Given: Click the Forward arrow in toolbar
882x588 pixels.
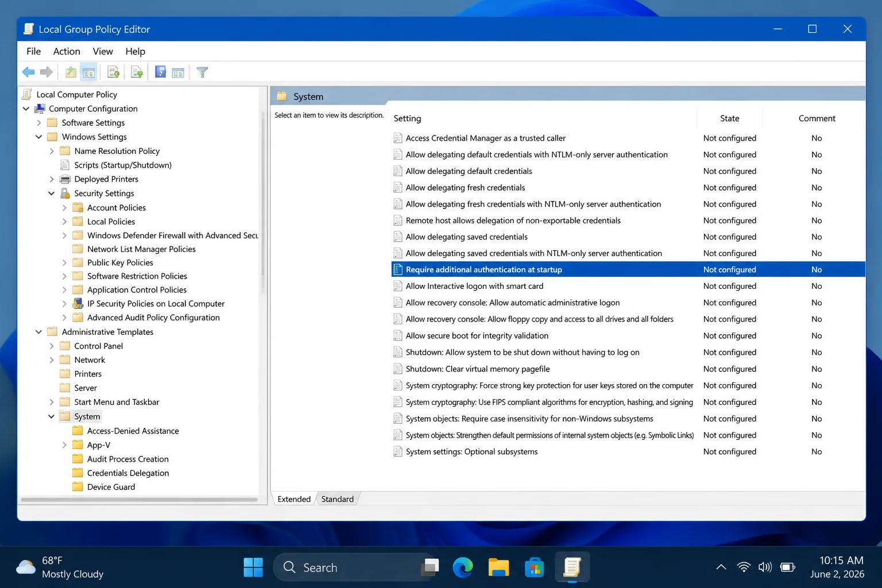Looking at the screenshot, I should pyautogui.click(x=47, y=72).
